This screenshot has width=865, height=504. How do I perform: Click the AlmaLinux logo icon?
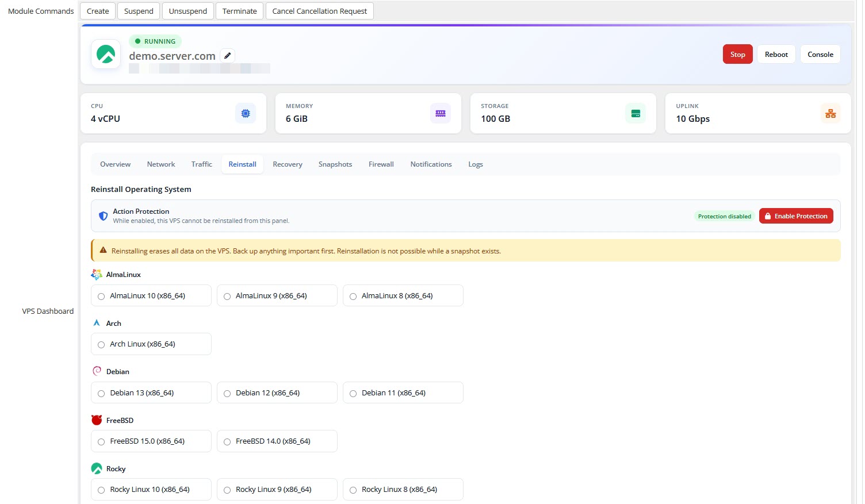tap(97, 275)
